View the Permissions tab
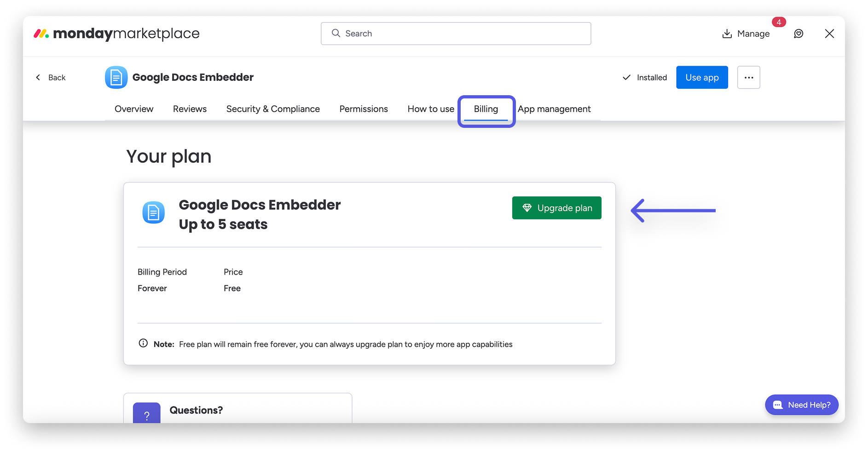The width and height of the screenshot is (868, 453). [x=364, y=109]
